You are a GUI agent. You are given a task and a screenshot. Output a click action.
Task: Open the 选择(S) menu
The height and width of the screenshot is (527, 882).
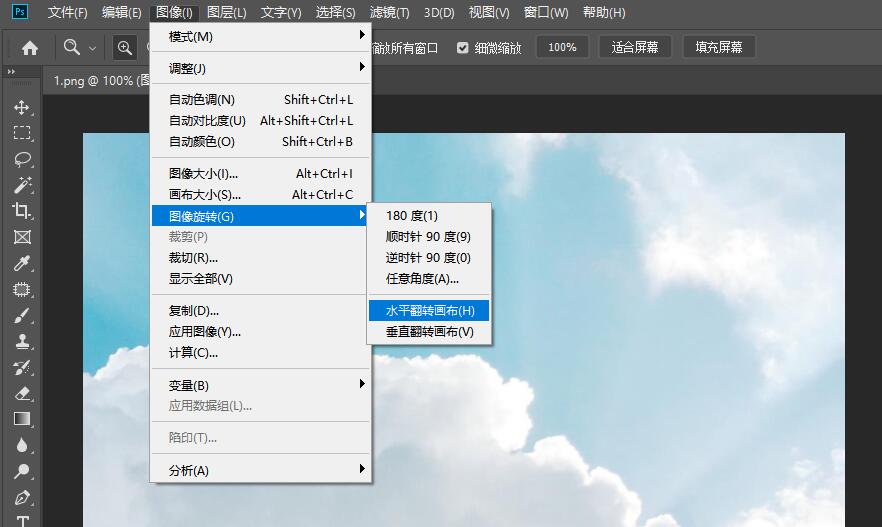(x=335, y=12)
